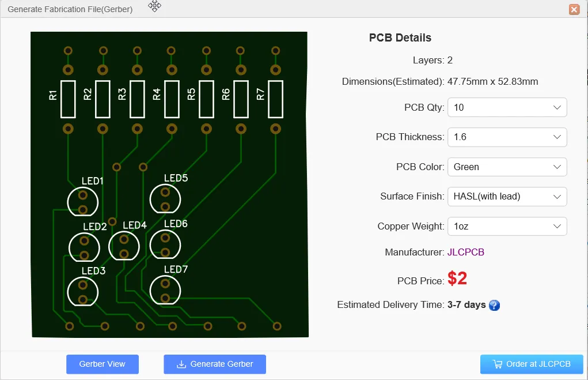Click the dialog title bar text
This screenshot has width=588, height=380.
[70, 9]
